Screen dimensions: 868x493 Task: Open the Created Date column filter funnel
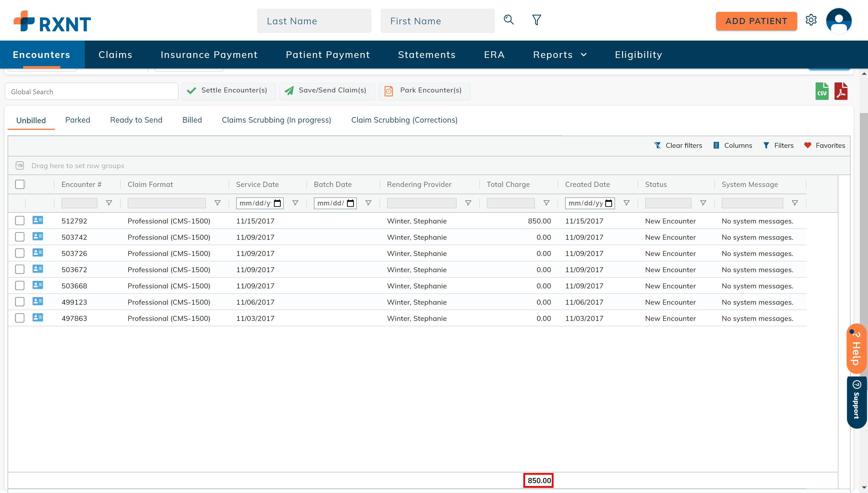[627, 203]
